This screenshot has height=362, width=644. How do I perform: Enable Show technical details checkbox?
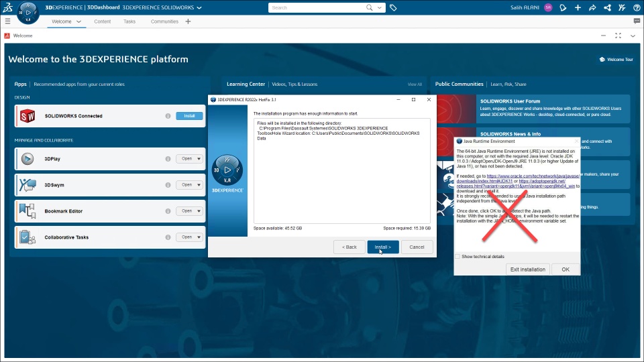[458, 257]
